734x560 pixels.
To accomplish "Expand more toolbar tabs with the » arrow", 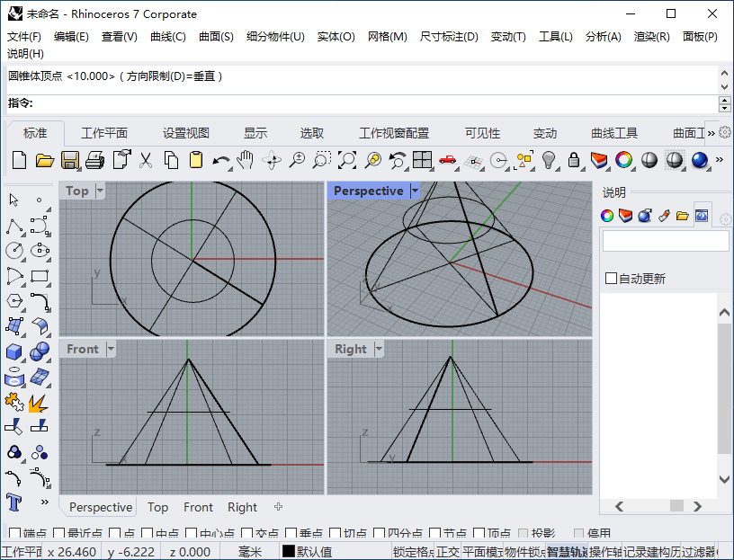I will [x=711, y=133].
